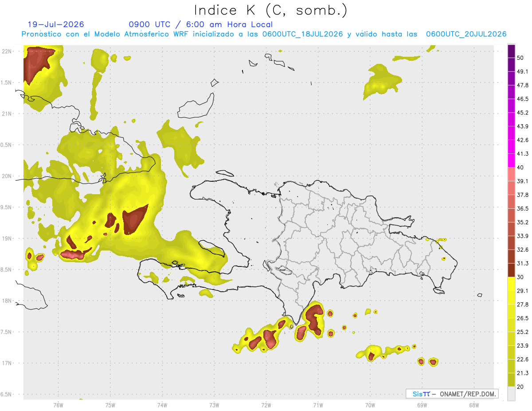Click the '9.5N' latitude label
Screen dimensions: 532x411
tap(7, 207)
